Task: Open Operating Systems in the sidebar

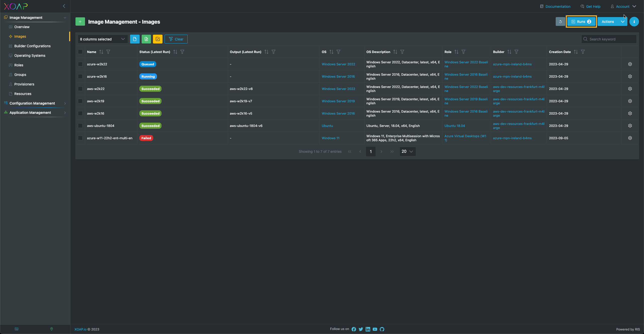Action: tap(30, 56)
